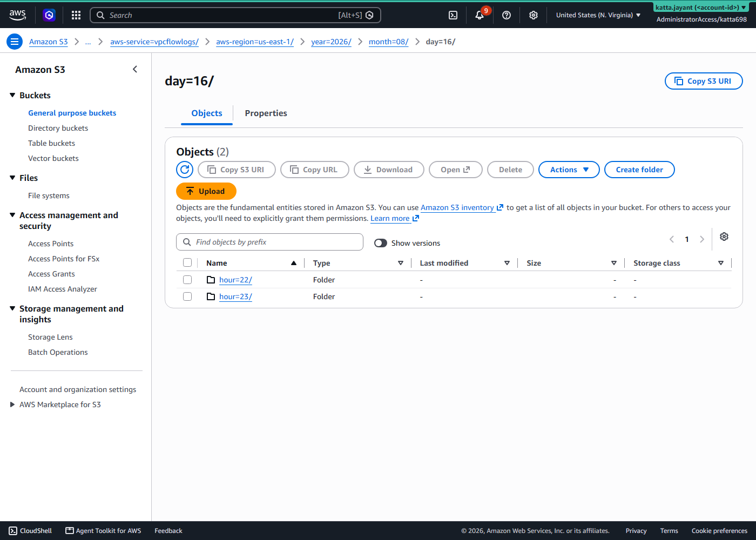Click the external link icon beside Learn more
Image resolution: width=756 pixels, height=540 pixels.
416,218
